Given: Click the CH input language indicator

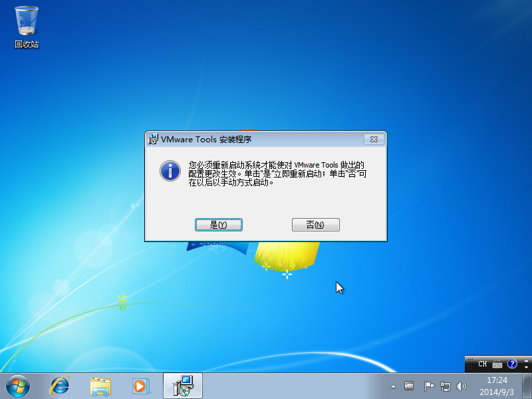Looking at the screenshot, I should 483,364.
